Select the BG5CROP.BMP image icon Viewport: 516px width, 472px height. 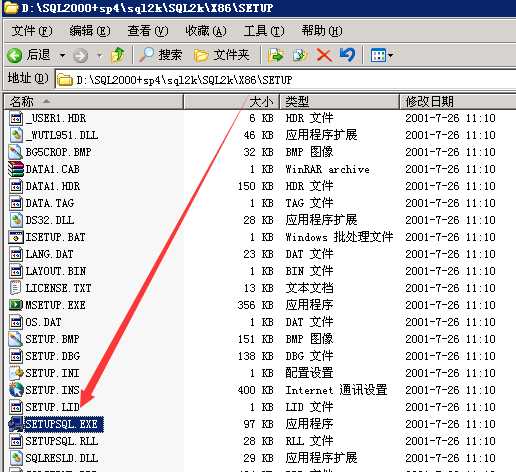tap(16, 152)
